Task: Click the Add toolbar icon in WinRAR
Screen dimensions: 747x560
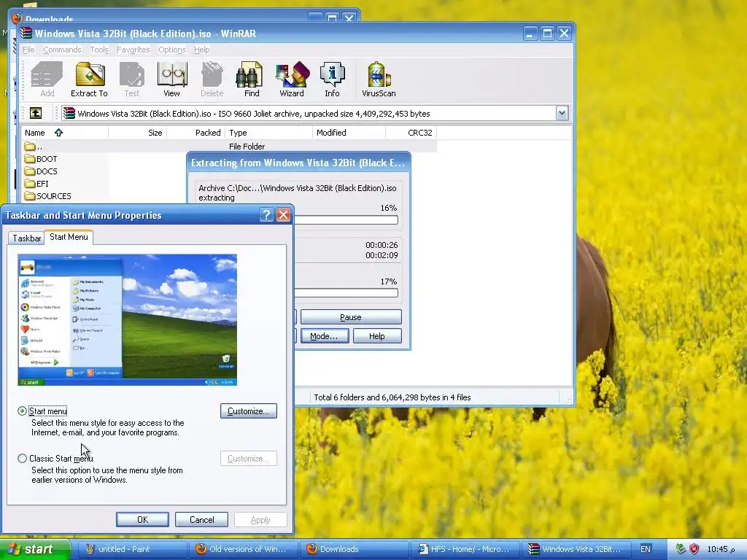Action: click(47, 79)
